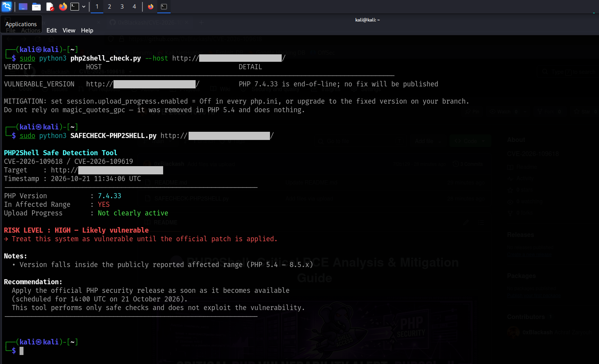Expand the terminal launcher dropdown arrow
Screen dimensions: 599x364
[84, 7]
